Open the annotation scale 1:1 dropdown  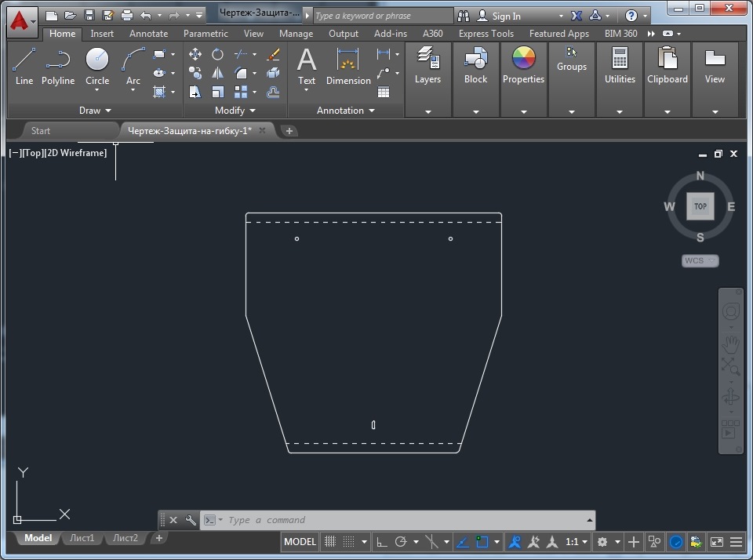coord(577,542)
